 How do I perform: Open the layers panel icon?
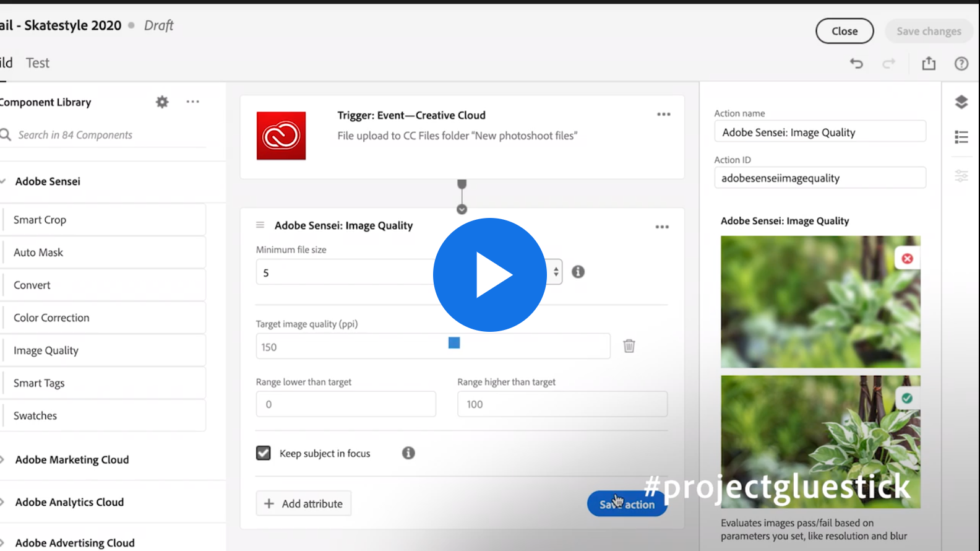click(961, 102)
